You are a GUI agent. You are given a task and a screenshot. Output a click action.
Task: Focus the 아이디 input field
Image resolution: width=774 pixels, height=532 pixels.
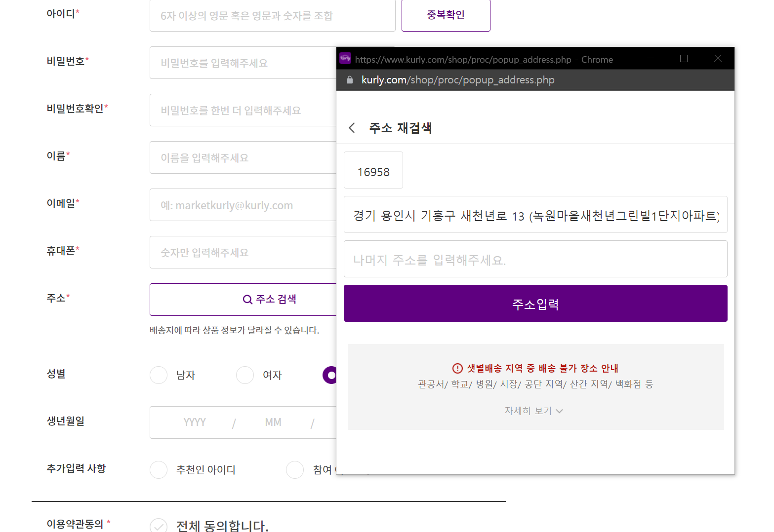tap(273, 15)
